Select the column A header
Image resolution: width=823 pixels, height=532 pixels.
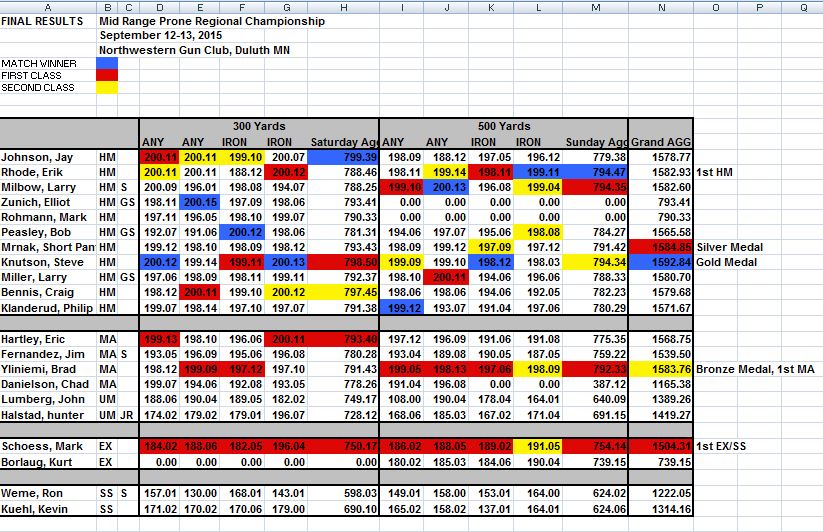point(48,7)
